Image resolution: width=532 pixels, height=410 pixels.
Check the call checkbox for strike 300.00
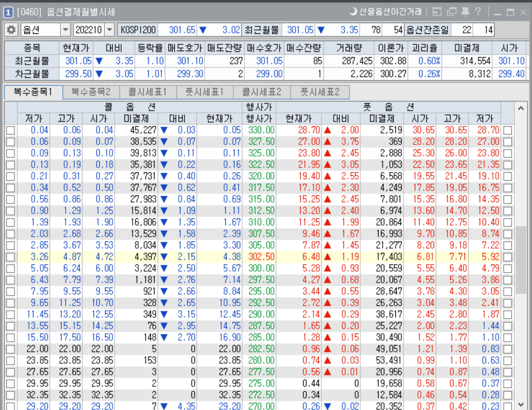pyautogui.click(x=10, y=269)
